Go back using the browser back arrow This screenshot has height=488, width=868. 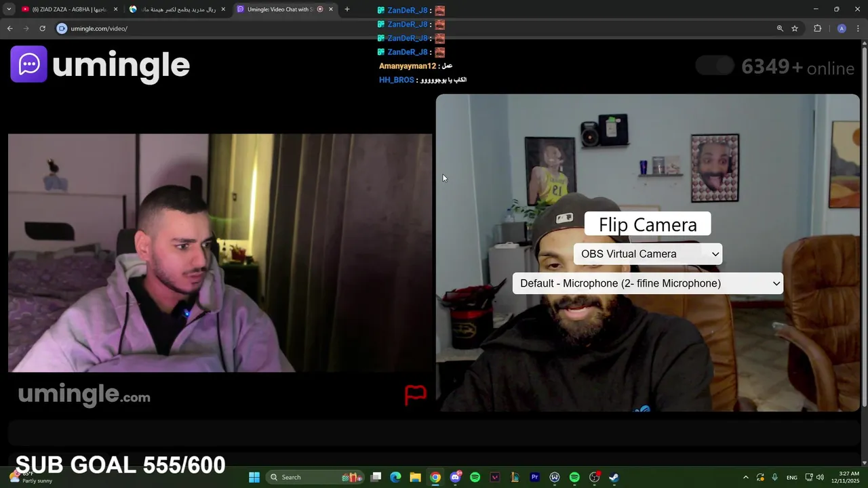point(9,28)
